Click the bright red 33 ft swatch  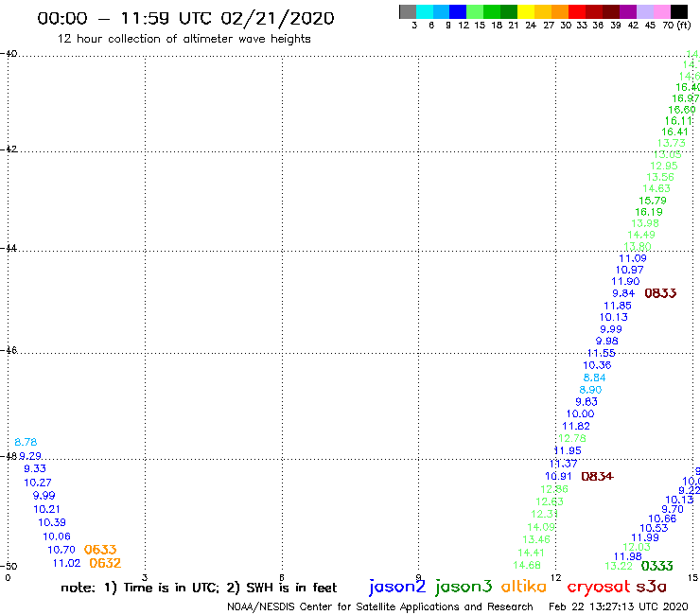tap(577, 11)
